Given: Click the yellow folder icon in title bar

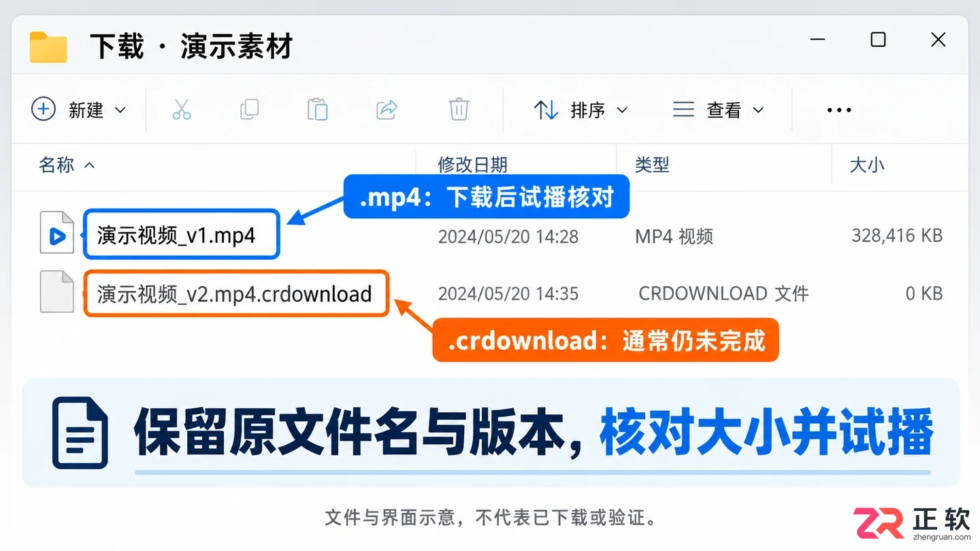Looking at the screenshot, I should click(48, 47).
